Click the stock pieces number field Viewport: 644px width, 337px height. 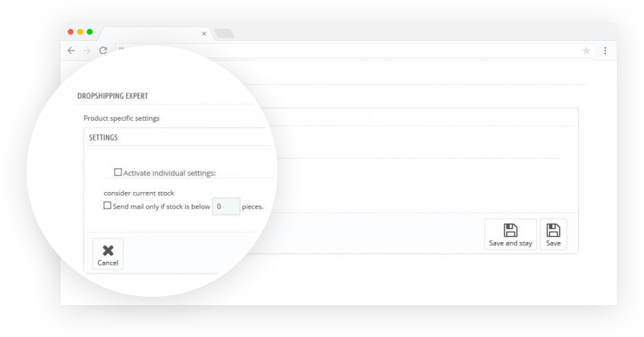(x=226, y=206)
